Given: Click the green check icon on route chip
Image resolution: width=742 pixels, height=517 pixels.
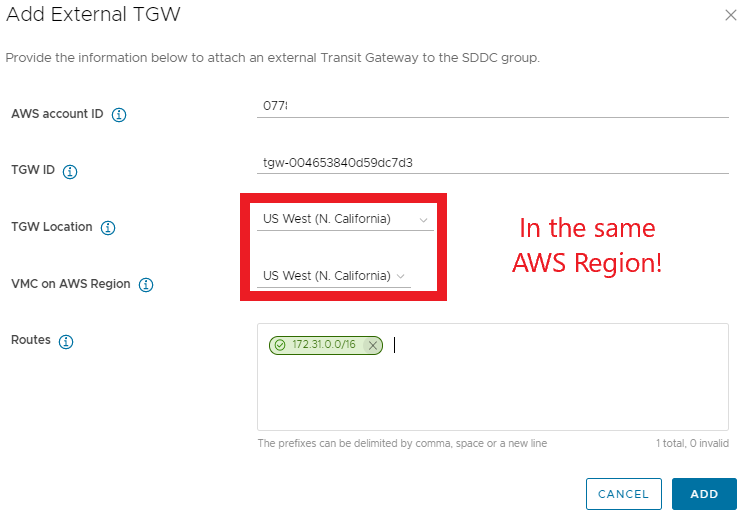Looking at the screenshot, I should [280, 345].
